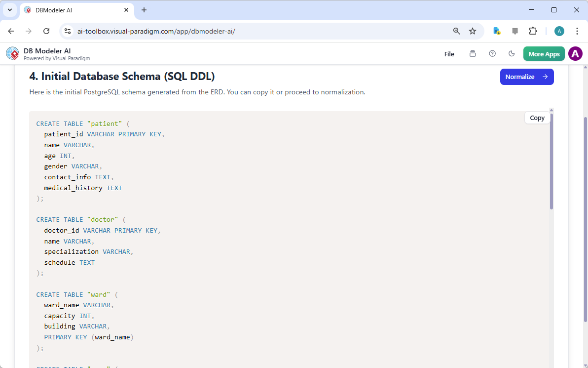Click the printer/archive icon beside File
588x368 pixels.
pyautogui.click(x=472, y=53)
